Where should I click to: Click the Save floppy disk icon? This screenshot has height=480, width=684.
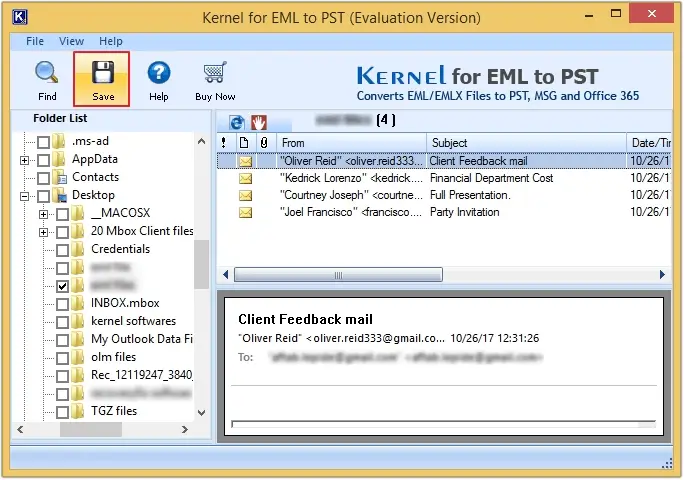(103, 72)
